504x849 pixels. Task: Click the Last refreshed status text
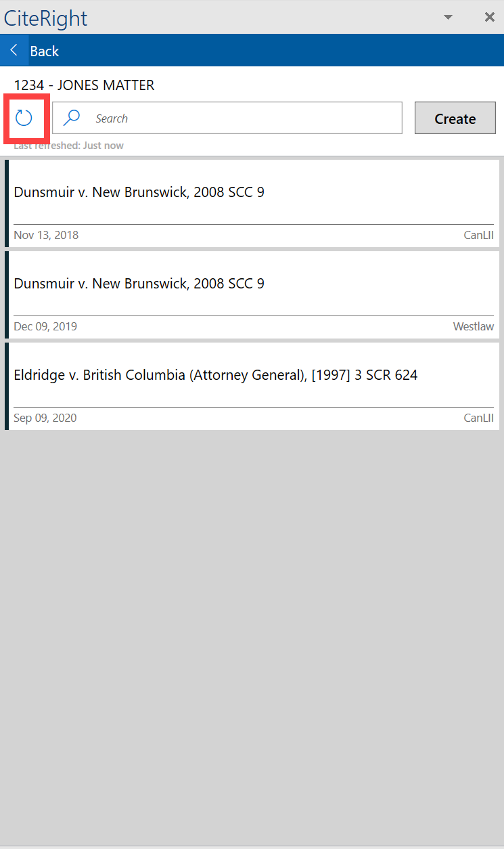pos(68,146)
